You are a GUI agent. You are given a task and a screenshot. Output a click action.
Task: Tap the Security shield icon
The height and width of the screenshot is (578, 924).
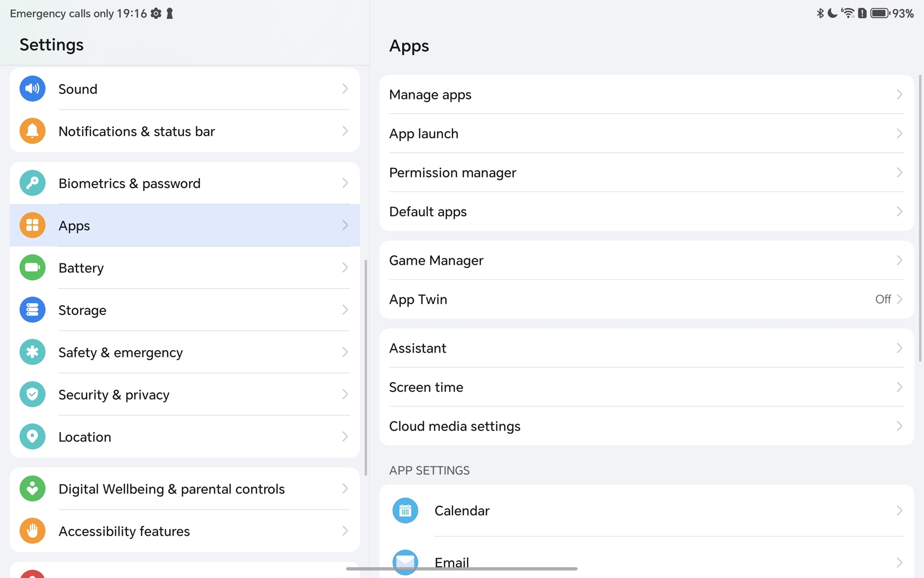(x=32, y=394)
